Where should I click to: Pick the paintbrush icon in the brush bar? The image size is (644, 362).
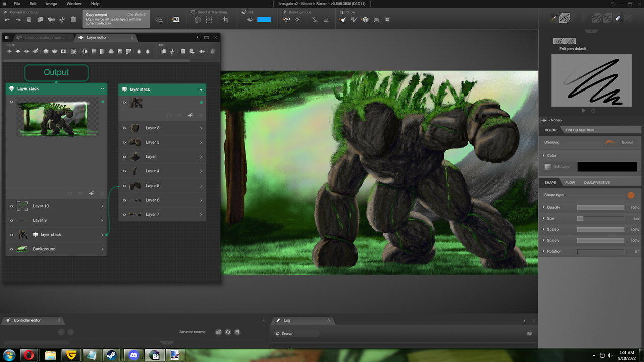tap(554, 18)
